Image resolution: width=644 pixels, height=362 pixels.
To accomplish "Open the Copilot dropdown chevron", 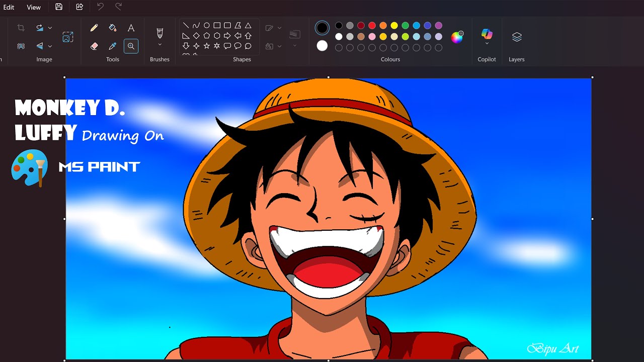I will point(487,44).
